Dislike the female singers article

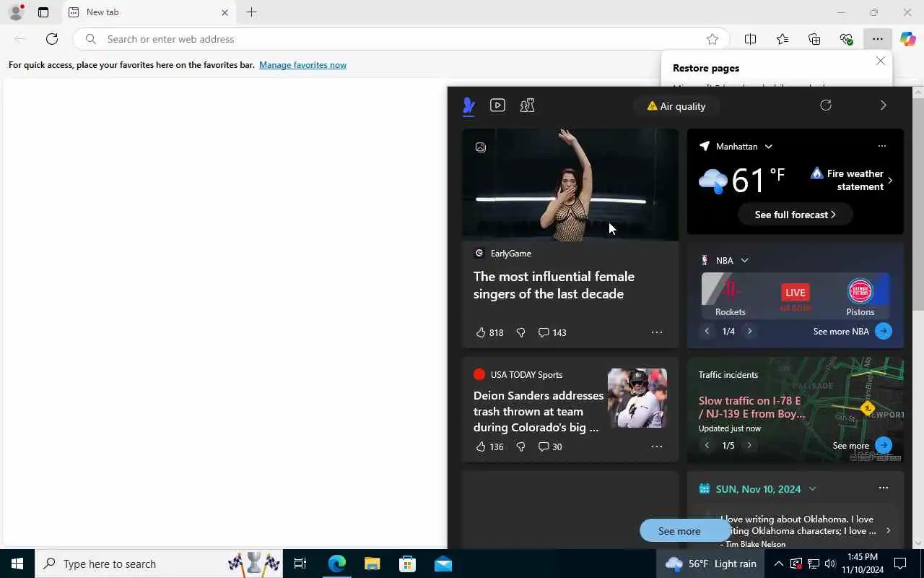click(x=520, y=332)
